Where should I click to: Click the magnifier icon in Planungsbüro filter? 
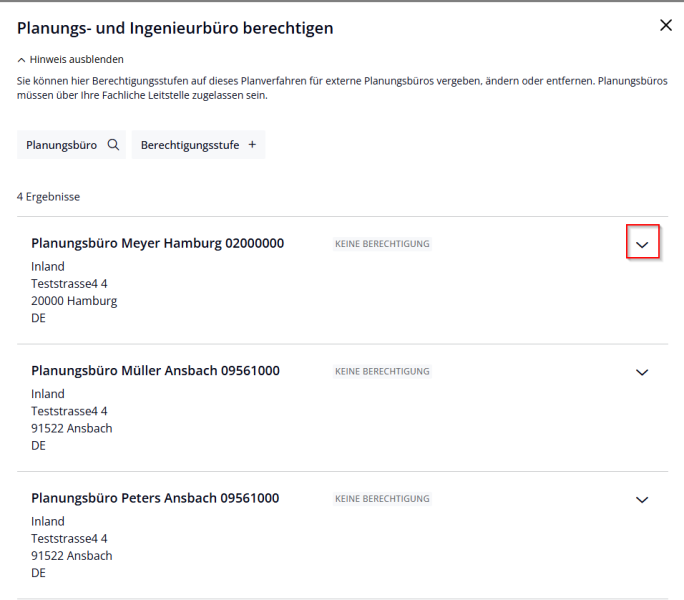(113, 145)
